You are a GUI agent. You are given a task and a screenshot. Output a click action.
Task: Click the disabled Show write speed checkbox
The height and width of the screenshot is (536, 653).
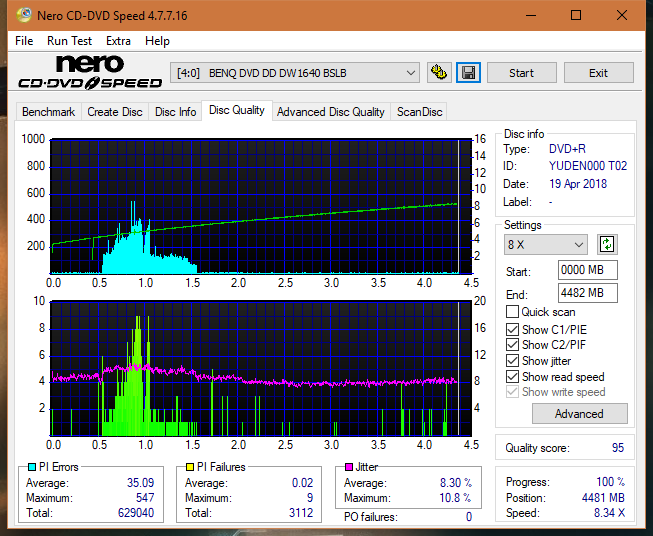click(x=512, y=392)
